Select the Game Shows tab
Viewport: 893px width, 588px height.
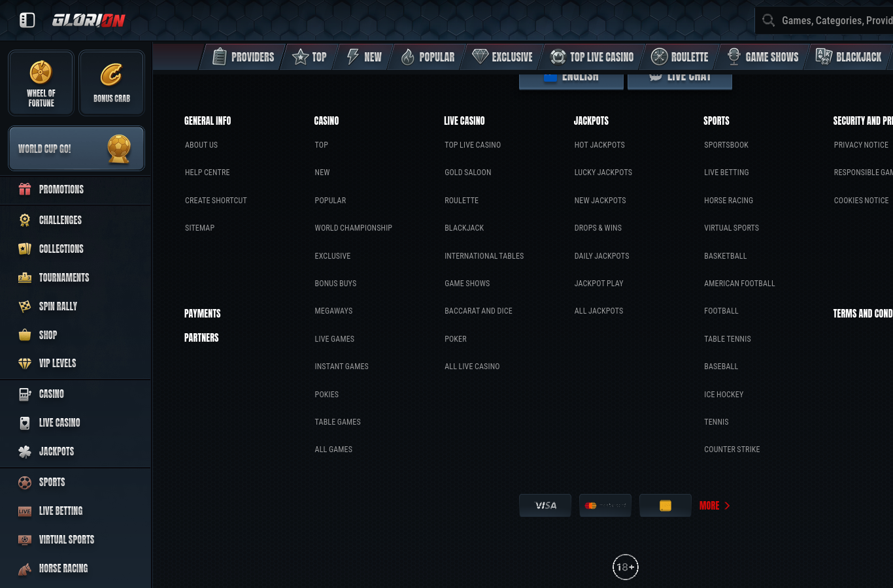[763, 57]
